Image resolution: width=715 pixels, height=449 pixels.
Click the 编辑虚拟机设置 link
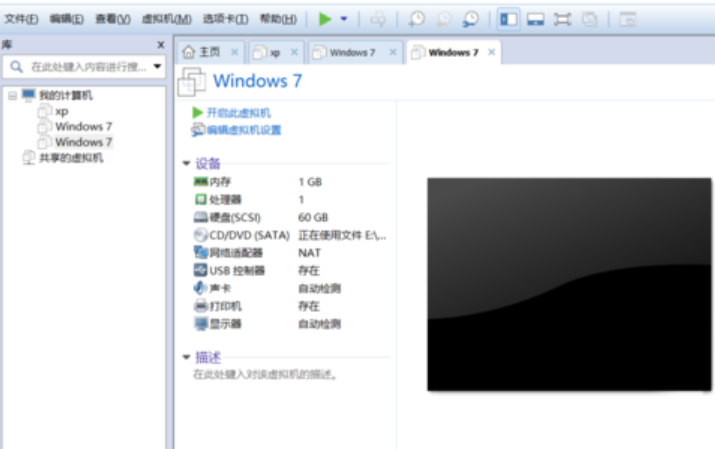(244, 130)
